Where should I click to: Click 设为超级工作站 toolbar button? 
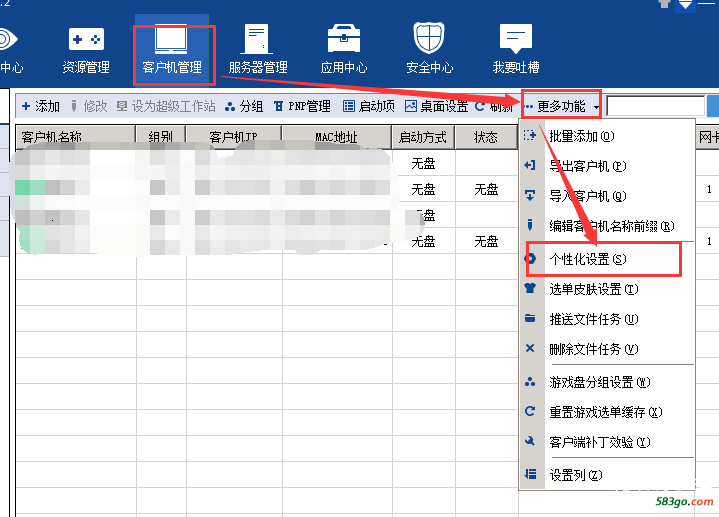click(166, 106)
